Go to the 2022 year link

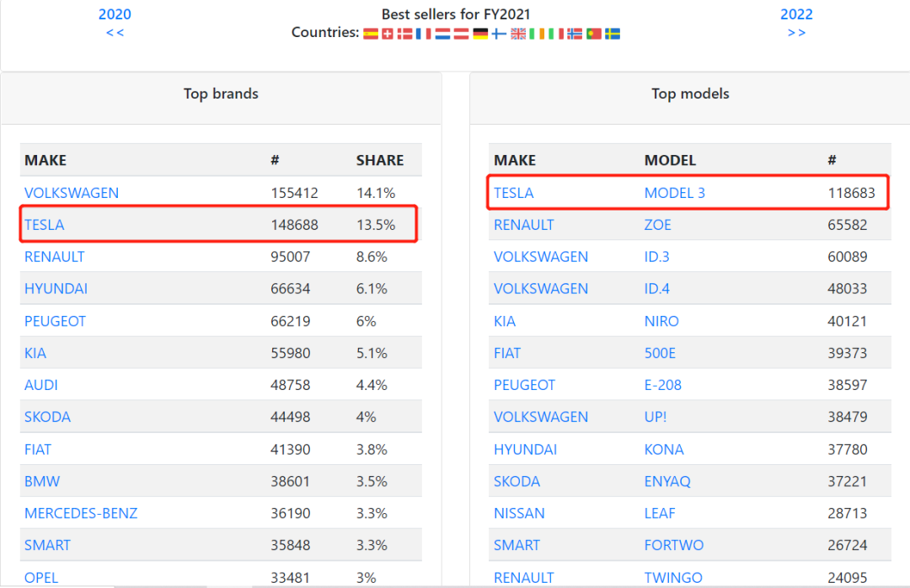point(796,14)
